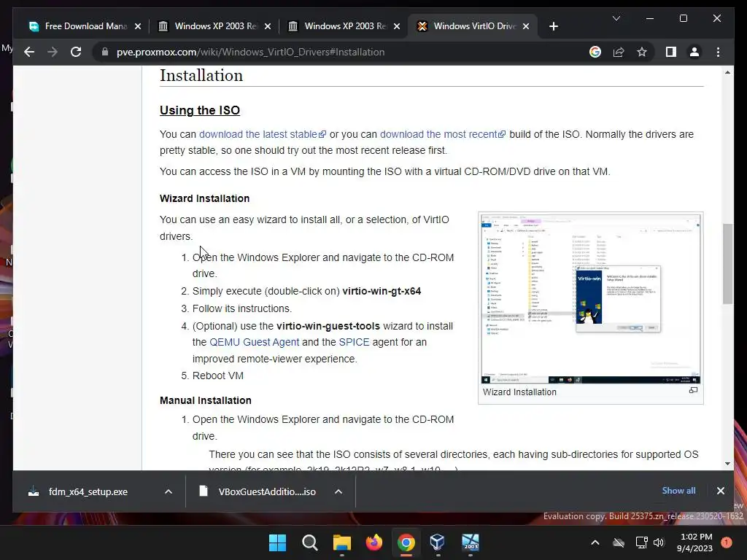Expand options for VBoxGuestAdditions iso download
The width and height of the screenshot is (747, 560).
click(x=338, y=491)
